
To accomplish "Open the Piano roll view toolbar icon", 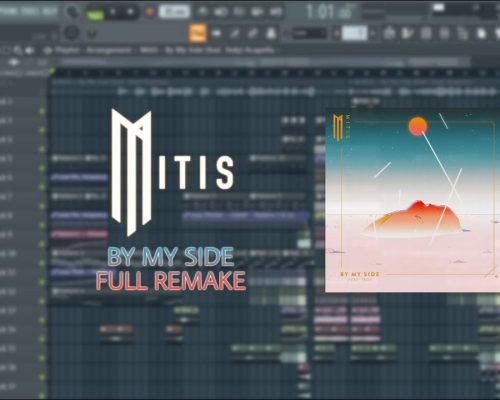I will 407,33.
